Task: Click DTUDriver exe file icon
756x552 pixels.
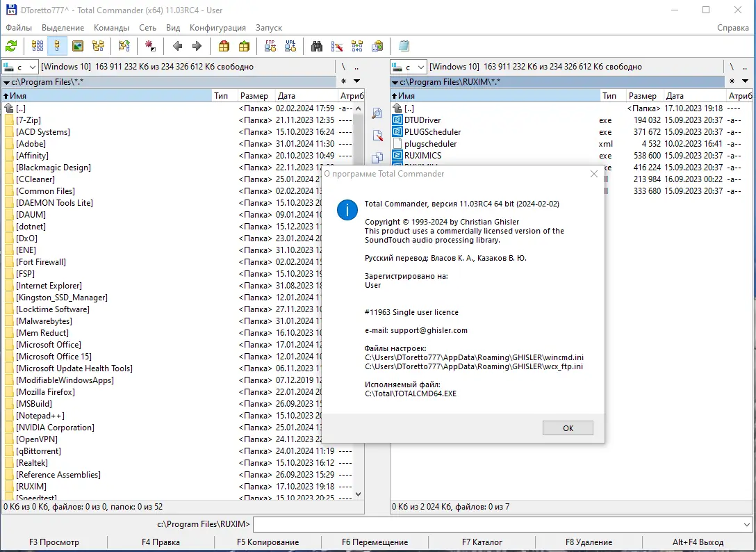Action: pyautogui.click(x=397, y=120)
